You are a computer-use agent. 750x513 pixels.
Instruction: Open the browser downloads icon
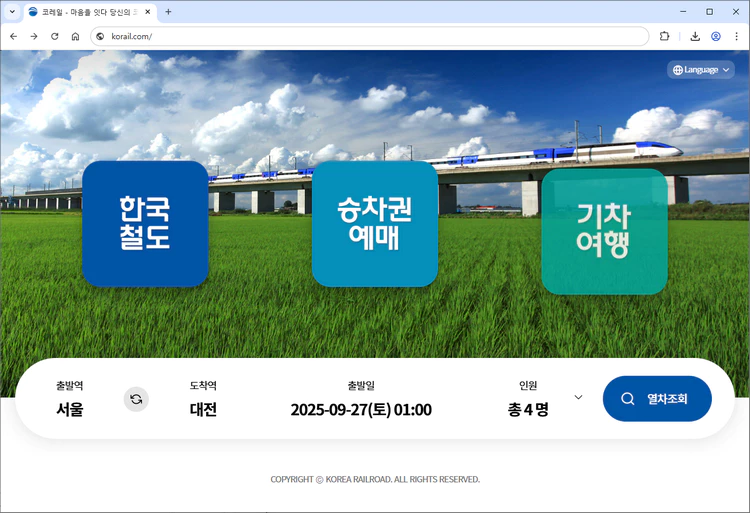click(695, 36)
